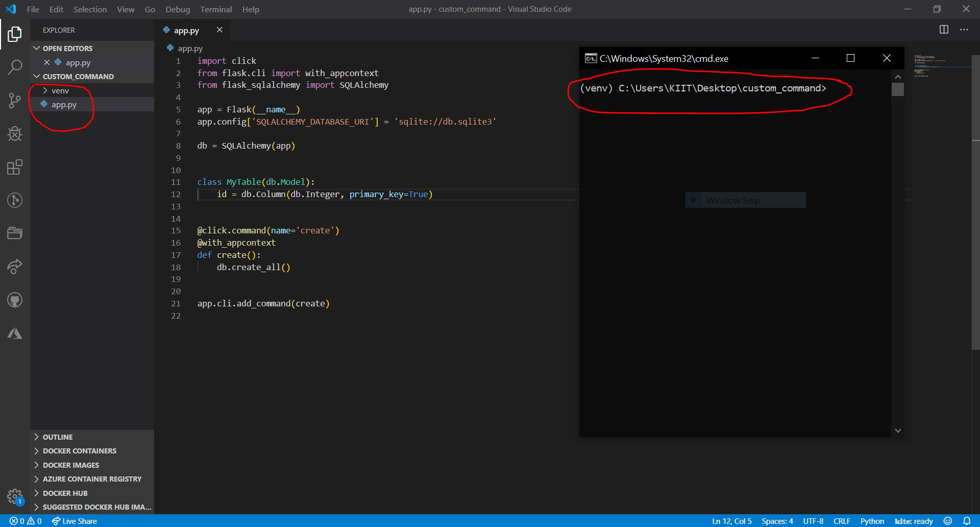Open the editor More Actions ellipsis

[x=964, y=30]
